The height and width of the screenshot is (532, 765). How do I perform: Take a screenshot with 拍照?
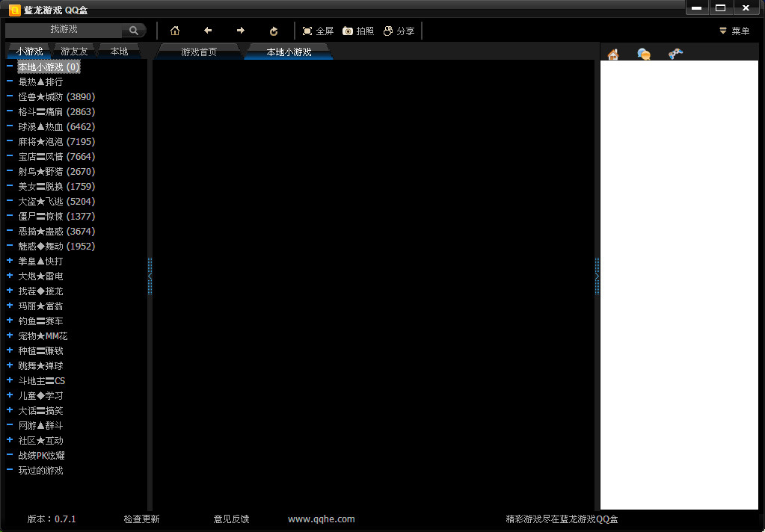(x=358, y=31)
